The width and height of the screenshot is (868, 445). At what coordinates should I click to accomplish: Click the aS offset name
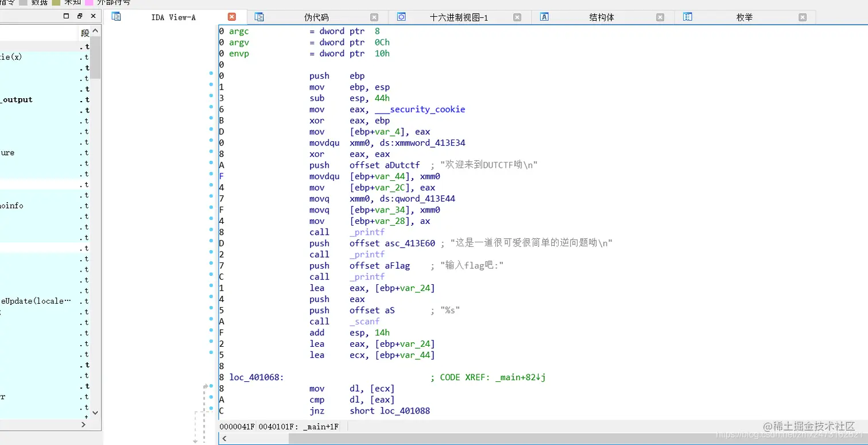[x=390, y=311]
